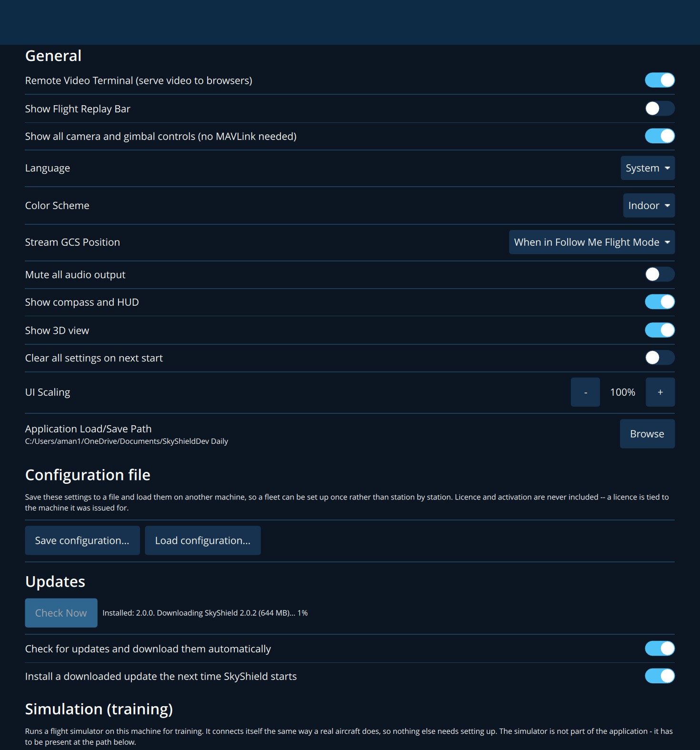Image resolution: width=700 pixels, height=750 pixels.
Task: Click the UI Scaling label
Action: pos(48,392)
